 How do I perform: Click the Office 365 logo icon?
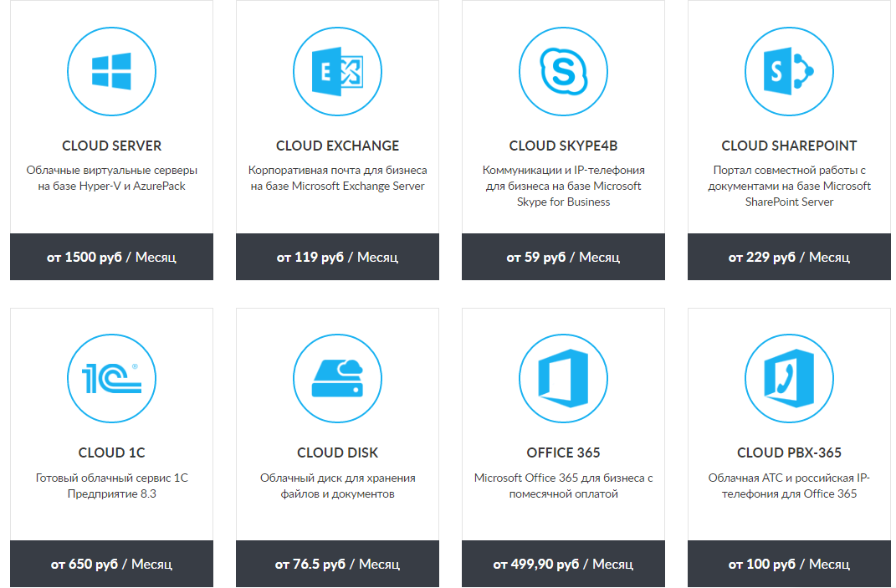pyautogui.click(x=563, y=378)
